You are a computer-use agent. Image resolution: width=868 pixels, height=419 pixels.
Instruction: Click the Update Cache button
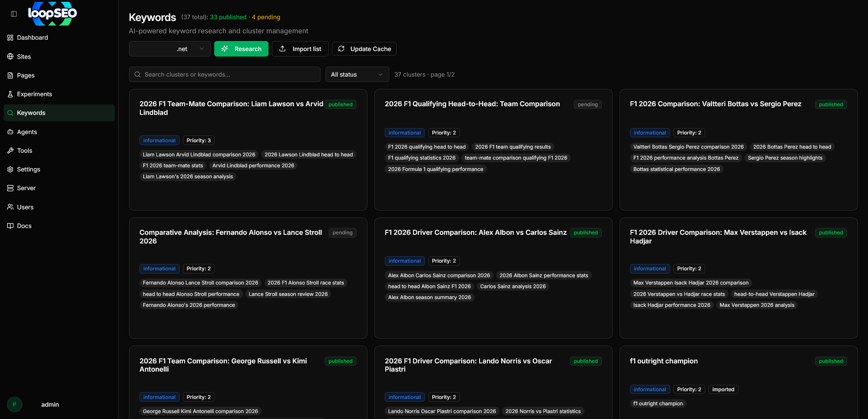[x=364, y=49]
